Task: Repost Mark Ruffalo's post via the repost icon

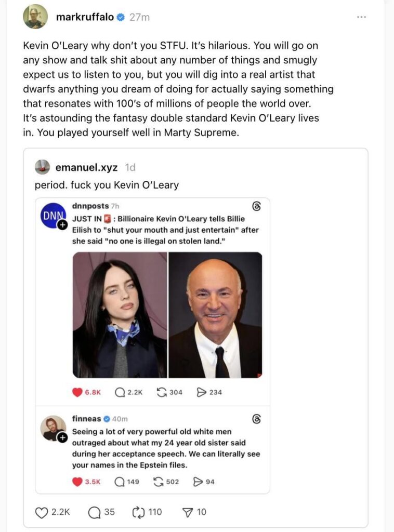Action: point(137,512)
